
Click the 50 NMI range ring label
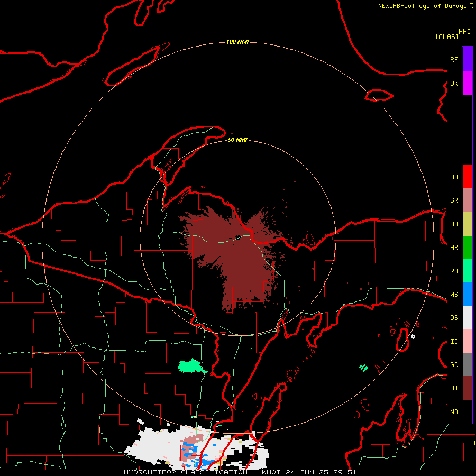tap(237, 140)
